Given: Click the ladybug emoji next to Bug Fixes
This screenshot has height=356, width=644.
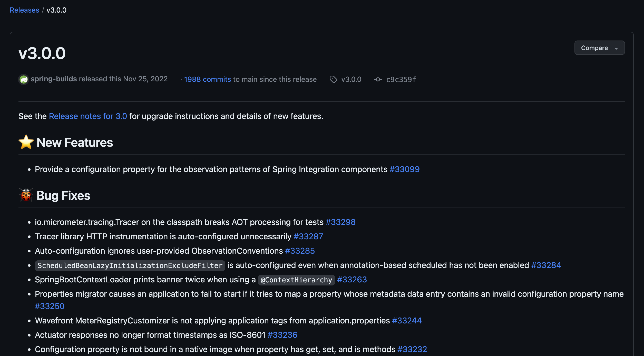Looking at the screenshot, I should [26, 195].
